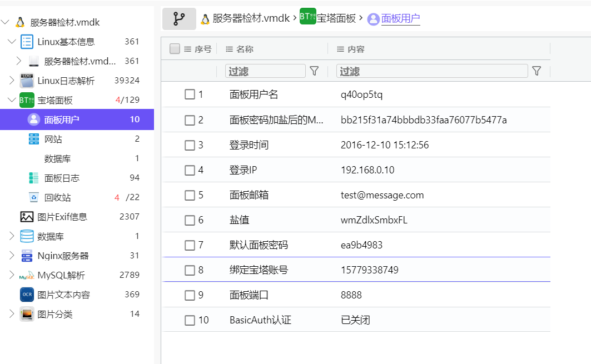Expand the Nginx服务器 node
This screenshot has width=591, height=364.
[12, 256]
